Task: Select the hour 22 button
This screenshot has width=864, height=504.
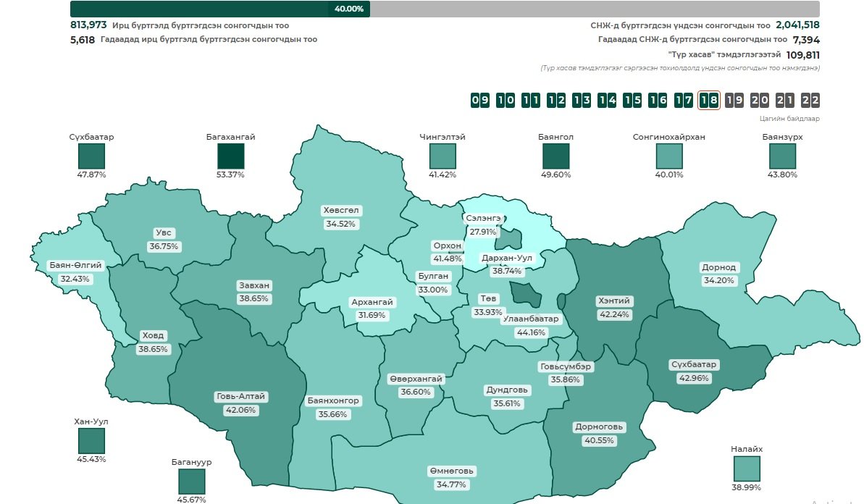Action: 810,101
